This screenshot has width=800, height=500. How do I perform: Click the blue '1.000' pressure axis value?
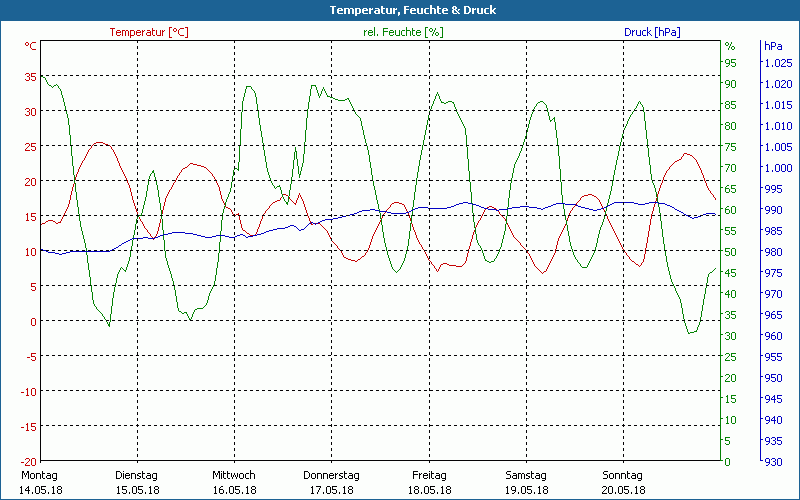click(778, 168)
